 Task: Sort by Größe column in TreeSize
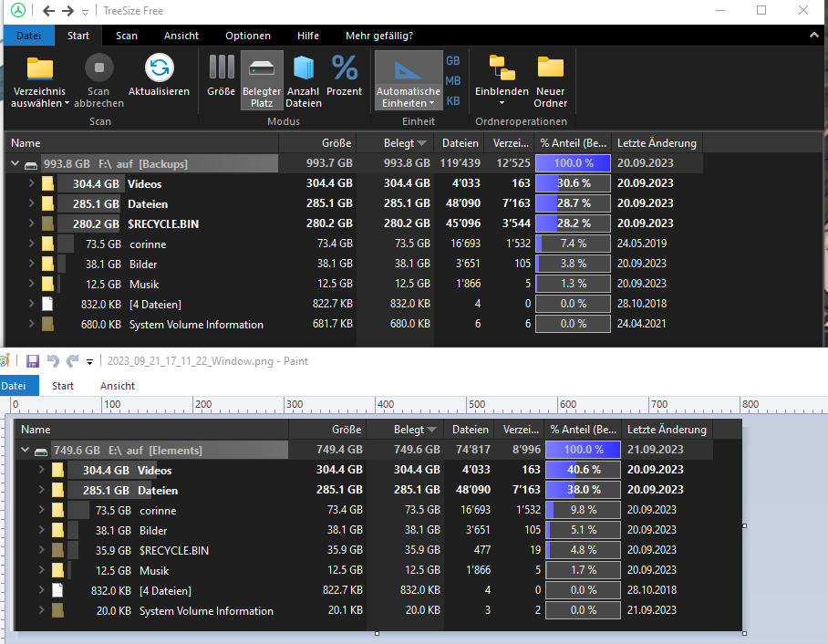pos(318,143)
